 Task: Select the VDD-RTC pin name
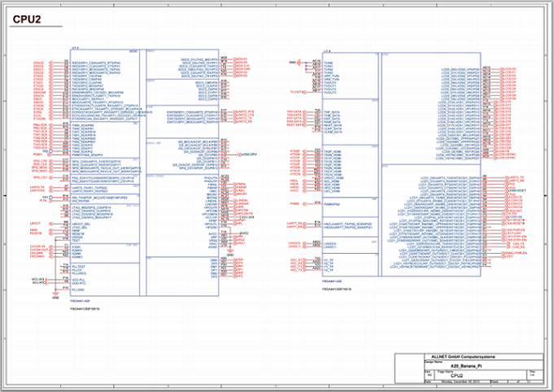pos(78,283)
